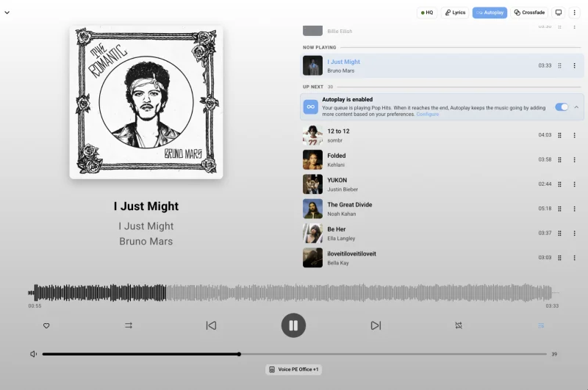Open the Crossfade settings
The height and width of the screenshot is (390, 588).
point(529,12)
